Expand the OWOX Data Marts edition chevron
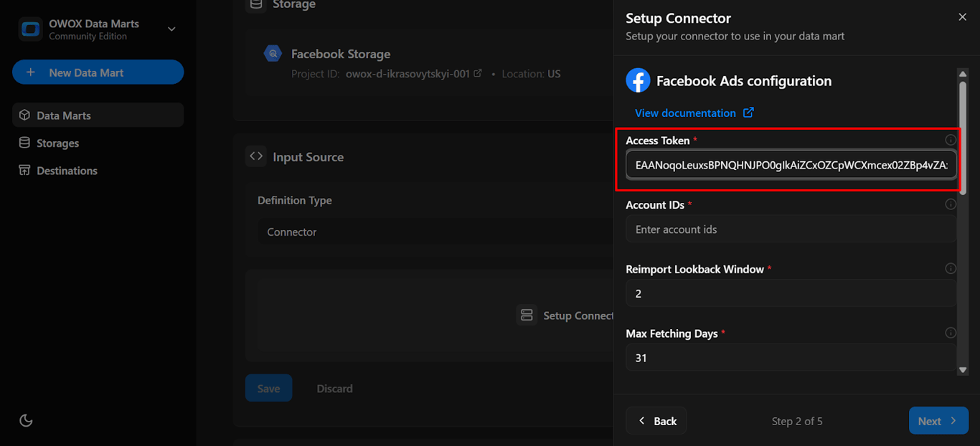The height and width of the screenshot is (446, 980). pos(171,29)
